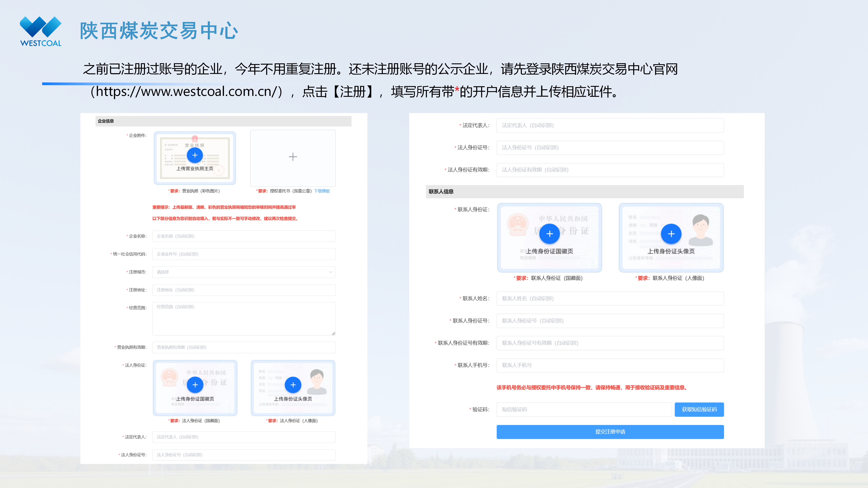Submit with 提交注册申请 button
Screen dimensions: 868x488
(610, 432)
